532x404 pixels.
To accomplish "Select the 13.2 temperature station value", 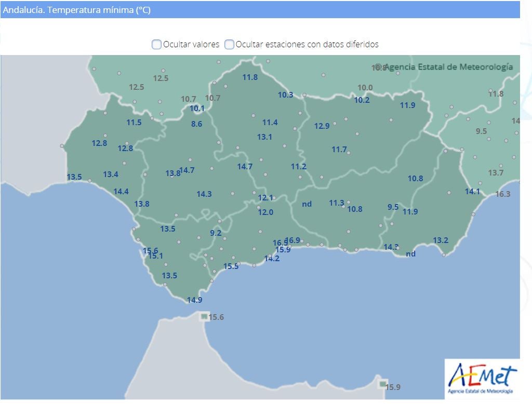I will coord(441,240).
